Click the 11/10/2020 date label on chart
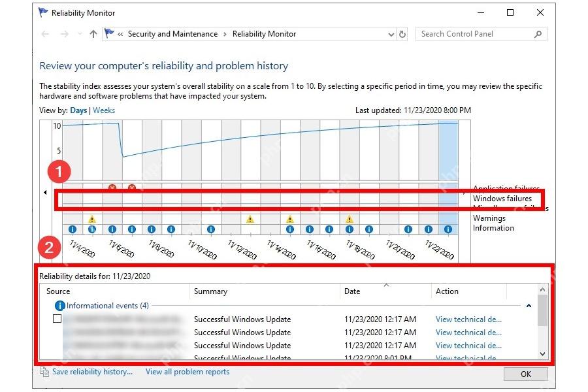Viewport: 588px width, 392px height. (x=203, y=250)
